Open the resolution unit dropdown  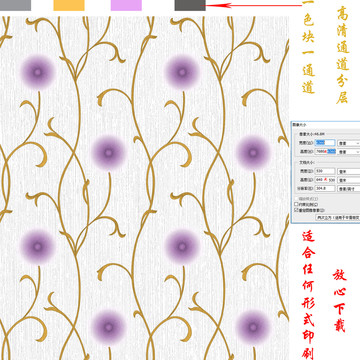349,189
